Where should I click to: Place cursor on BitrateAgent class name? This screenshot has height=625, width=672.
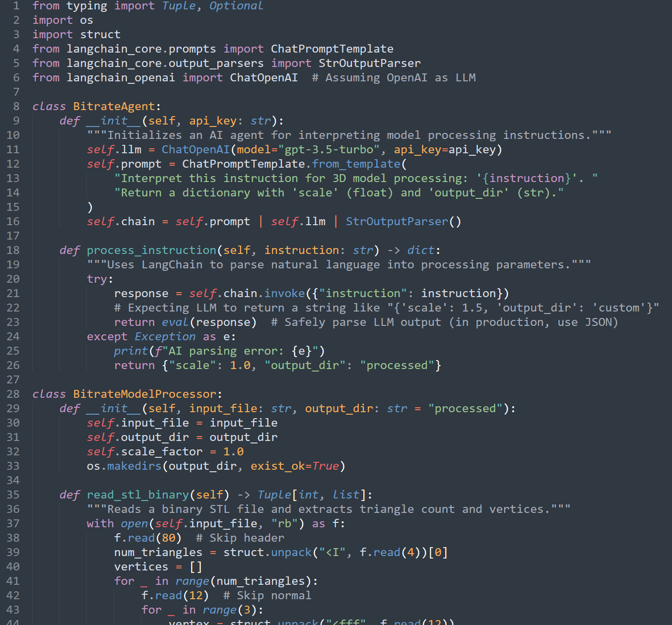(114, 106)
